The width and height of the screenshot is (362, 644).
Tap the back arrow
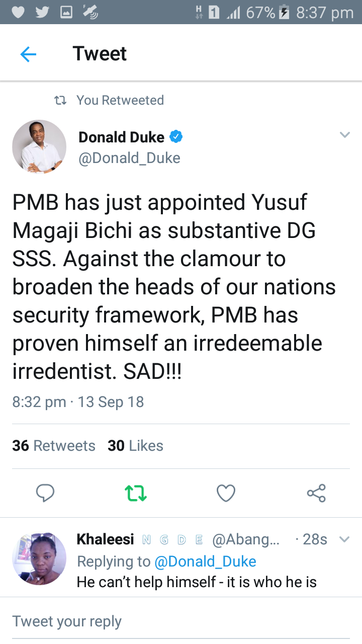pyautogui.click(x=28, y=54)
